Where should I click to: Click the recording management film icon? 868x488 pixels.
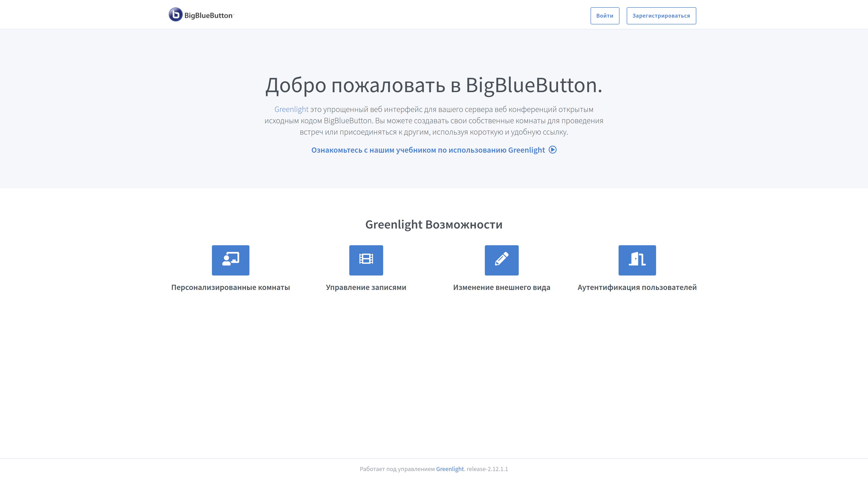click(366, 260)
